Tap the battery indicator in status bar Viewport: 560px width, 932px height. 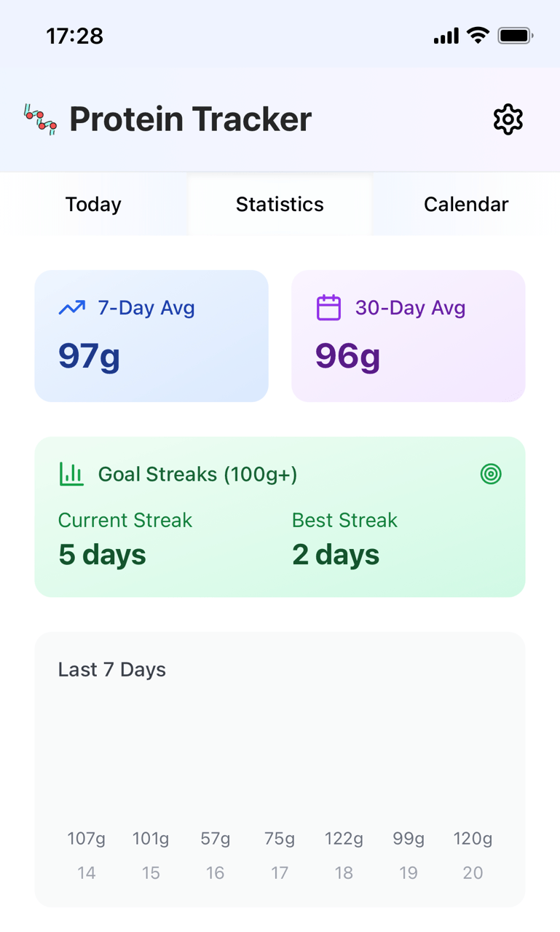tap(515, 35)
